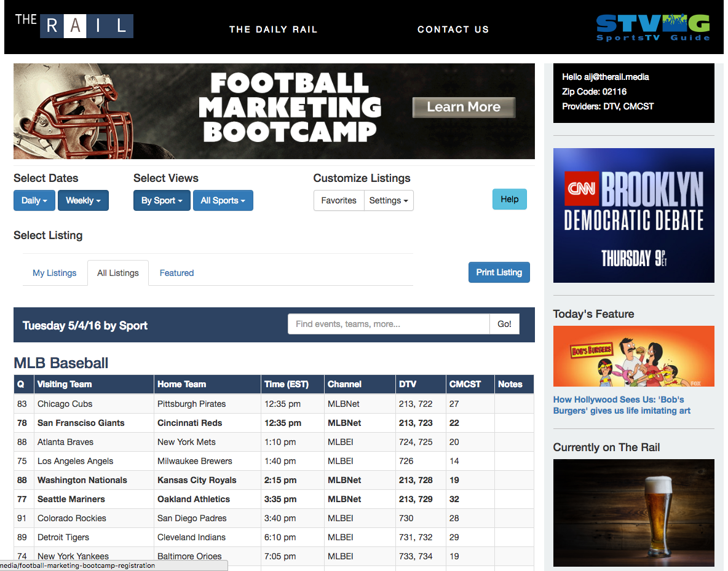Viewport: 728px width, 571px height.
Task: Select the Colorado Rockies row
Action: (274, 518)
